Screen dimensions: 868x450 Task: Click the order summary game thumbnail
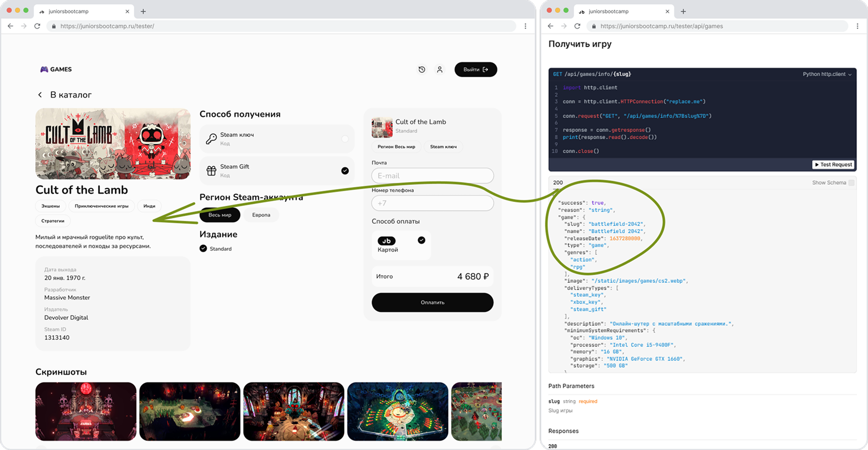pos(382,127)
